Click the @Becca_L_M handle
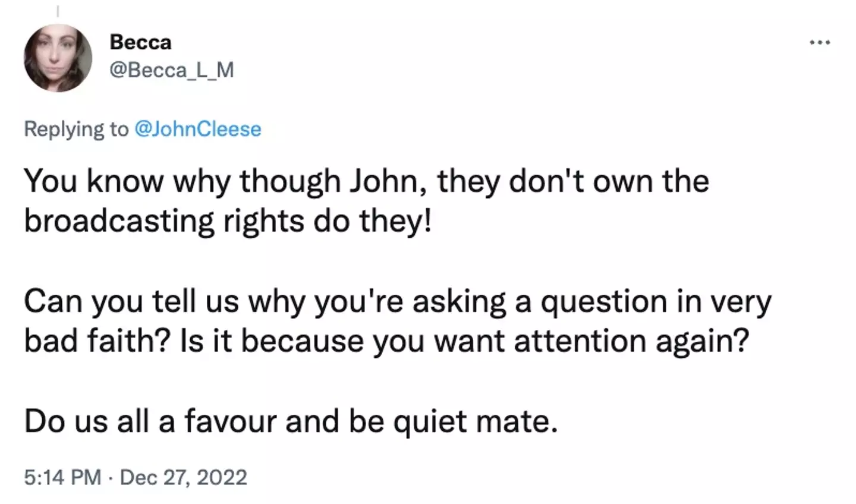Image resolution: width=856 pixels, height=504 pixels. click(172, 70)
